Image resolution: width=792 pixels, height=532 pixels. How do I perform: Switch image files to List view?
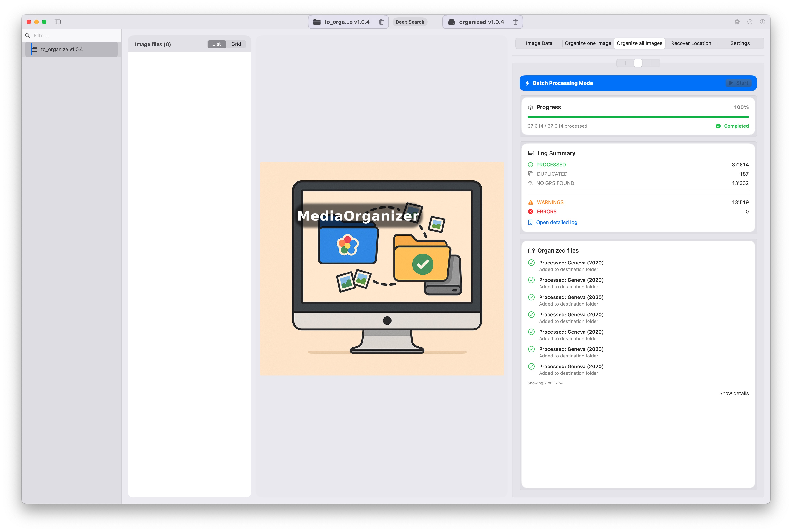point(216,44)
